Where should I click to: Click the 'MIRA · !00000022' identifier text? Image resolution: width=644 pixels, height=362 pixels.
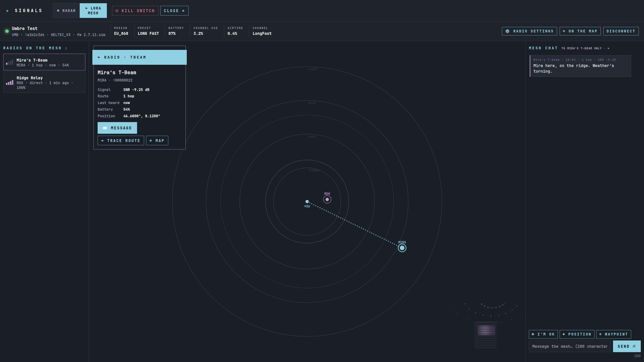[115, 80]
